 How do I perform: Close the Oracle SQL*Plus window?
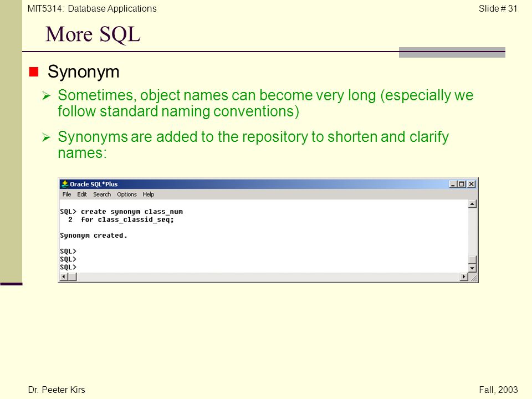coord(471,184)
